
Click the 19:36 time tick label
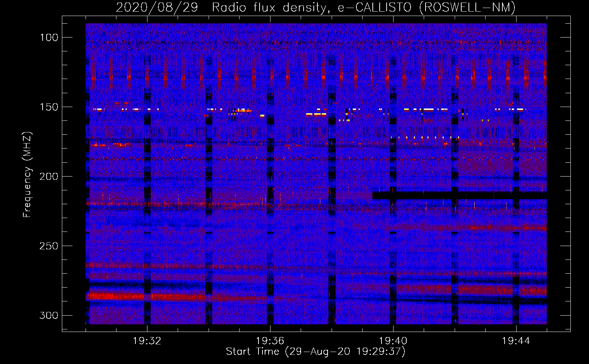(x=270, y=341)
